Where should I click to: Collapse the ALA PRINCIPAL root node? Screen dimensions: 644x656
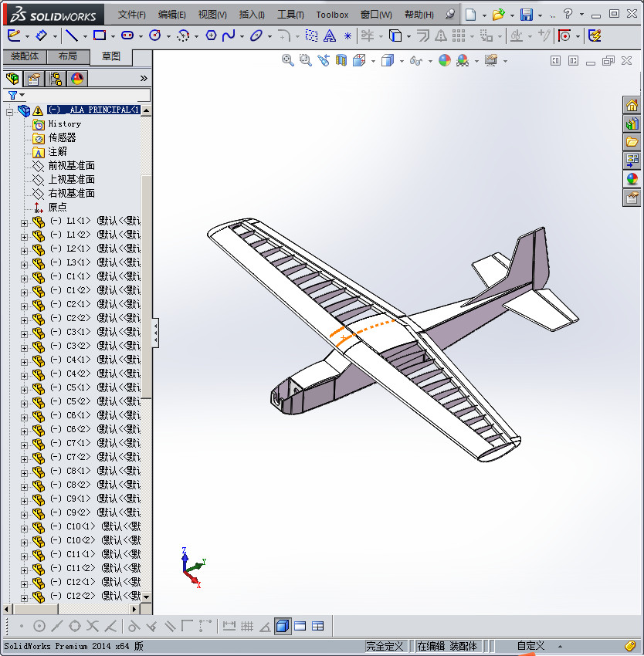pyautogui.click(x=9, y=112)
